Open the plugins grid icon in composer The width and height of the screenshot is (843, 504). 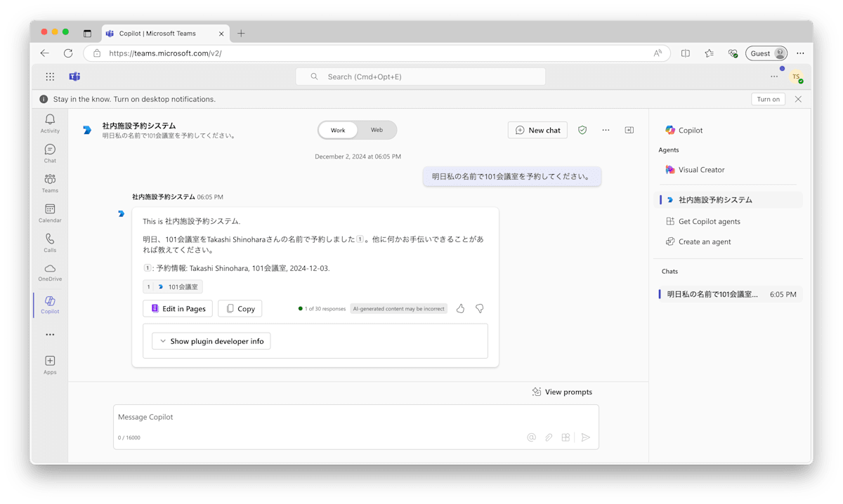(566, 437)
